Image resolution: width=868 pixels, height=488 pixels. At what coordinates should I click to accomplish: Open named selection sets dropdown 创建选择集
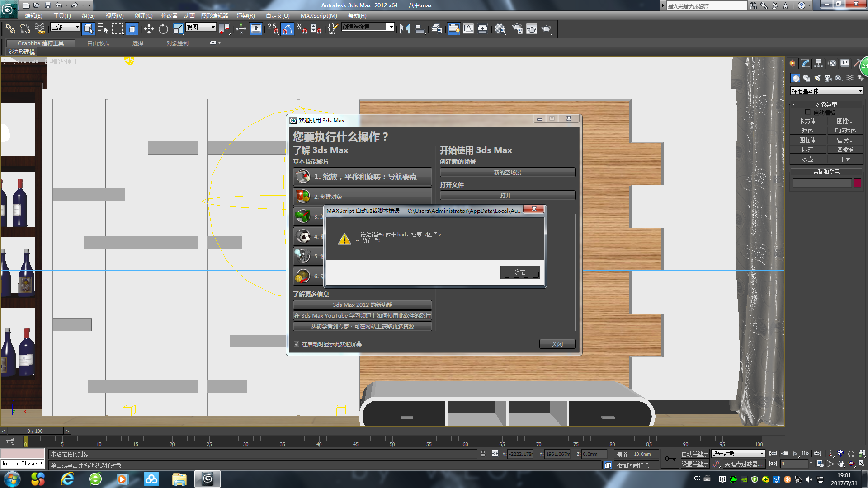(x=368, y=27)
